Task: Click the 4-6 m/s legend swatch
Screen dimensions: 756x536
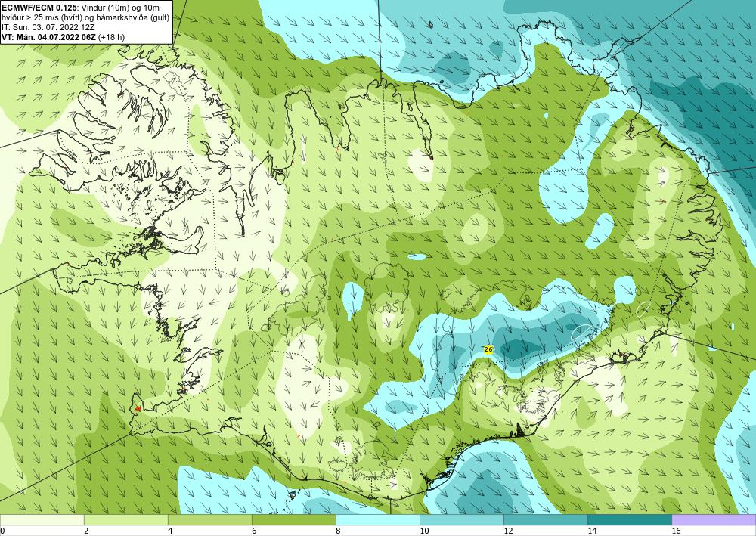Action: [x=209, y=520]
